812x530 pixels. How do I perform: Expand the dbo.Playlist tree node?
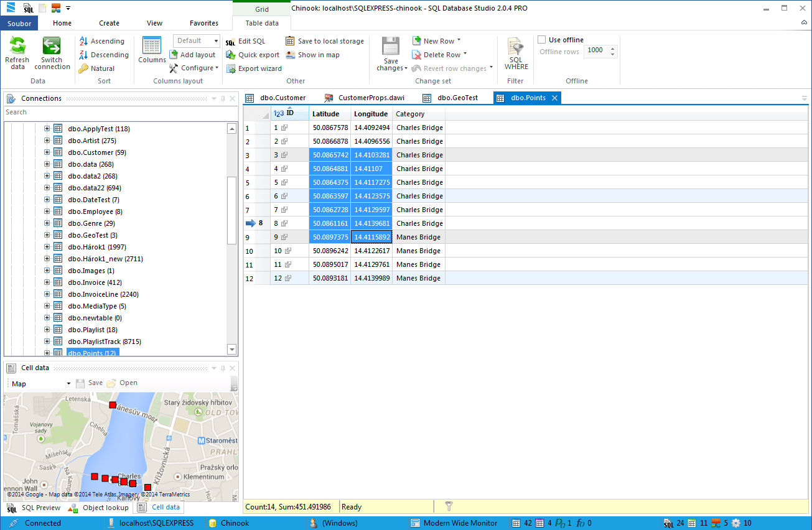[x=47, y=330]
